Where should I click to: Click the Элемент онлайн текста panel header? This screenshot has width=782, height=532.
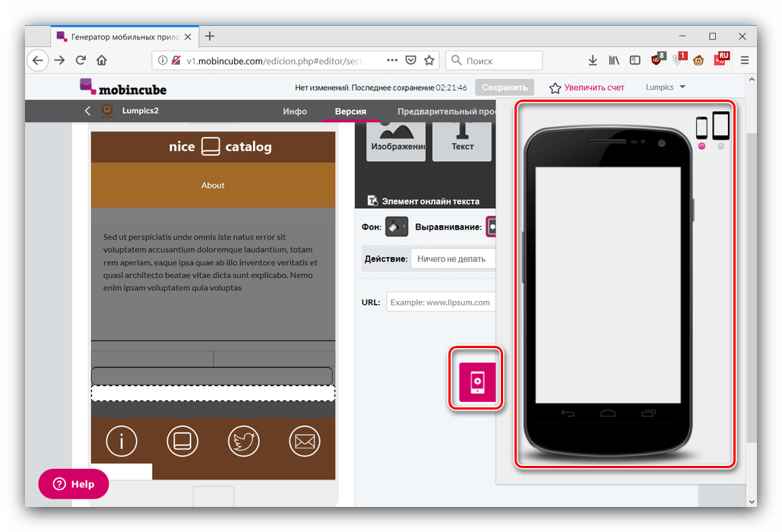tap(425, 201)
